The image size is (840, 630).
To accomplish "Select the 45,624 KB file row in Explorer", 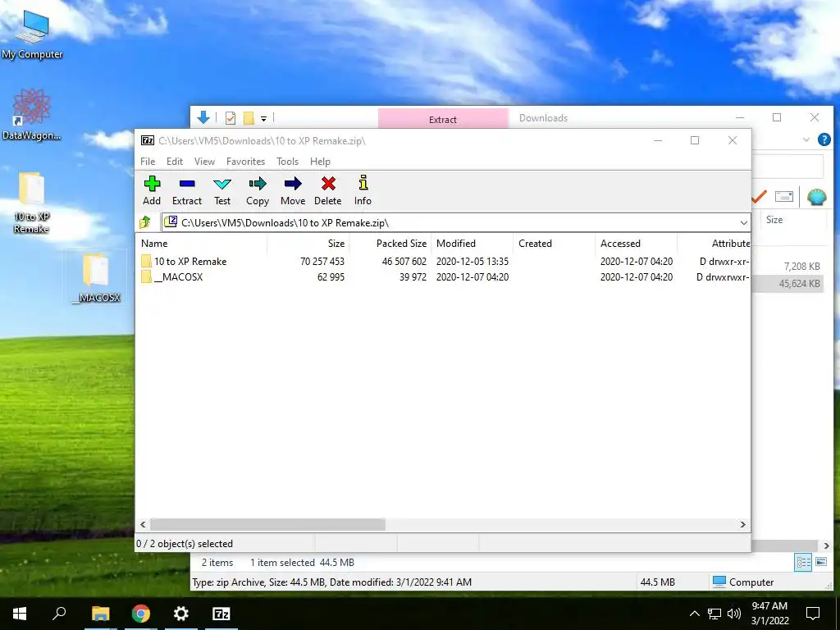I will click(x=787, y=283).
